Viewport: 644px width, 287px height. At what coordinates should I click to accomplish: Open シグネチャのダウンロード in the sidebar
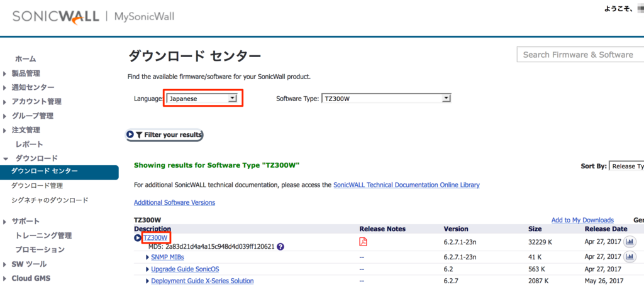(50, 200)
